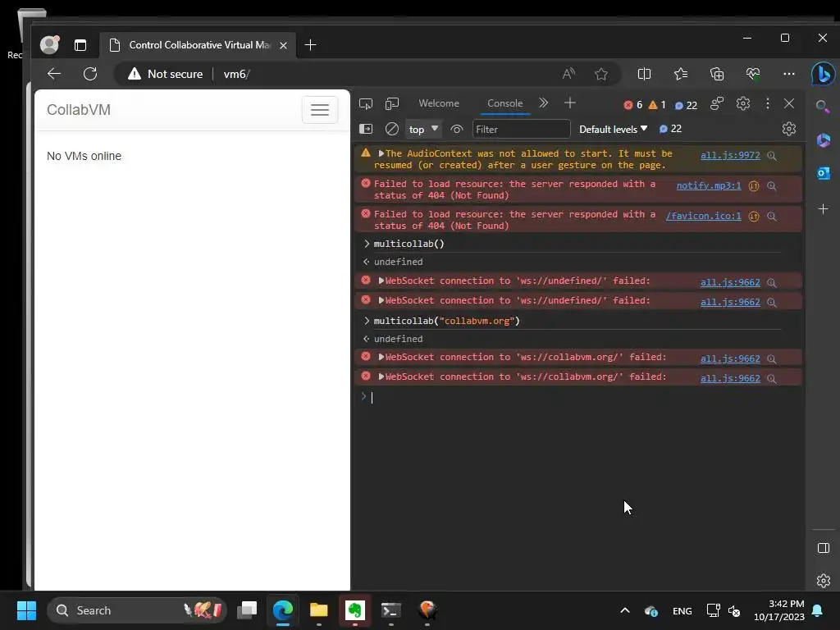The height and width of the screenshot is (630, 840).
Task: Customize the Edge sidebar with plus
Action: pyautogui.click(x=824, y=208)
